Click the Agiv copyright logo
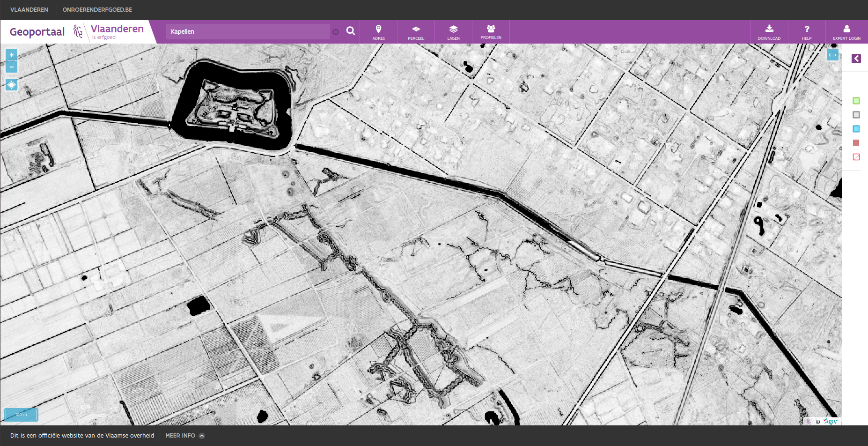The image size is (868, 446). click(831, 421)
